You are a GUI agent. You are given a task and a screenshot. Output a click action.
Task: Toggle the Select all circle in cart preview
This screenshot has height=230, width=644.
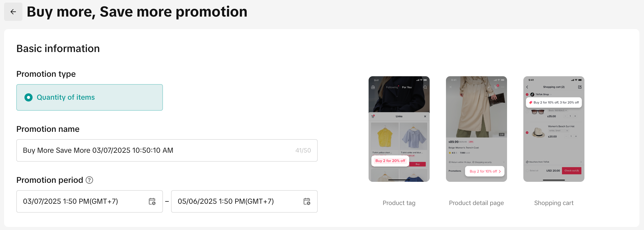527,171
